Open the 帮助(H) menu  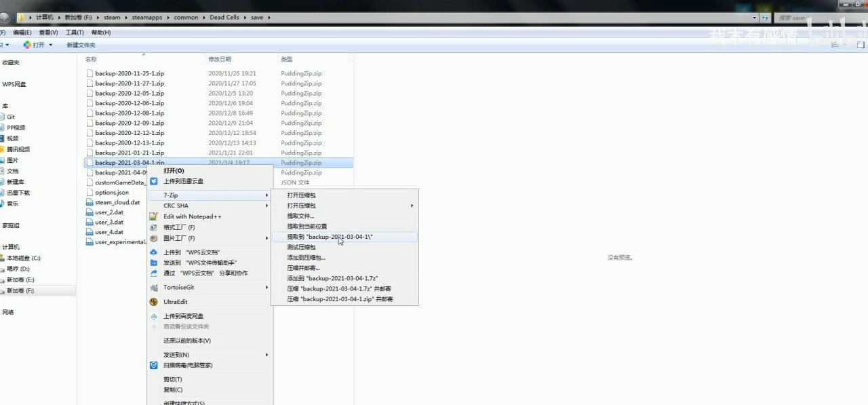pyautogui.click(x=101, y=33)
